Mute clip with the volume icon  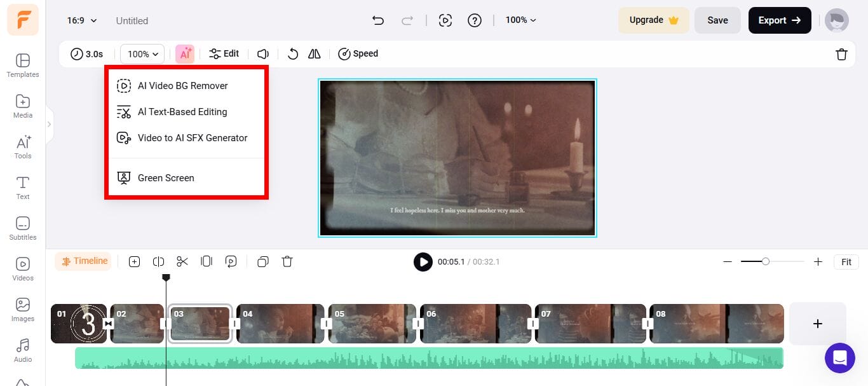(263, 54)
